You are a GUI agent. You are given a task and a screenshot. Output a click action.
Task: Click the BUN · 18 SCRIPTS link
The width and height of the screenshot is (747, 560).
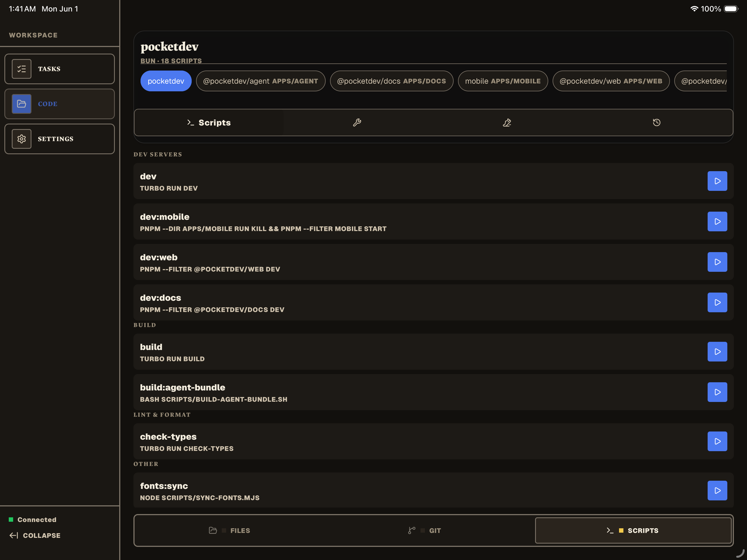tap(171, 61)
